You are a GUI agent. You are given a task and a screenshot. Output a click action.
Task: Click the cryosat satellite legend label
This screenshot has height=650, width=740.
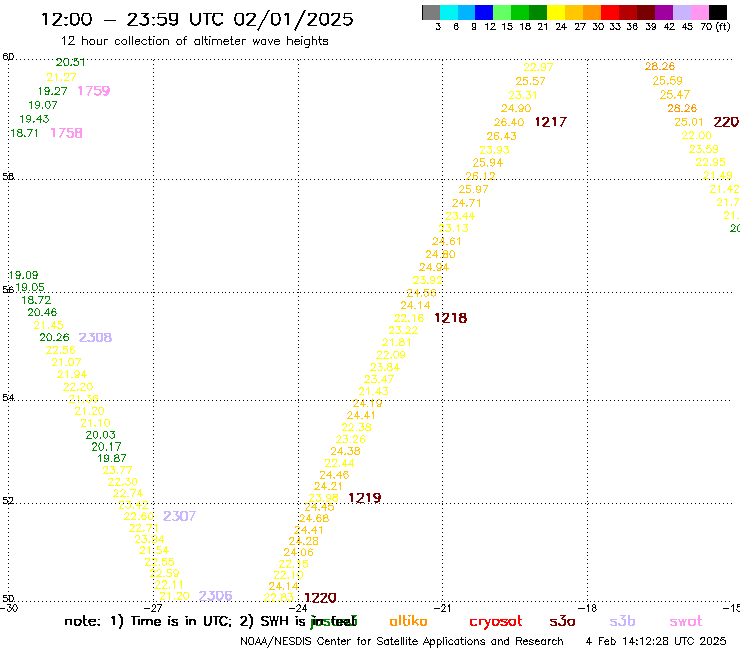tap(496, 622)
